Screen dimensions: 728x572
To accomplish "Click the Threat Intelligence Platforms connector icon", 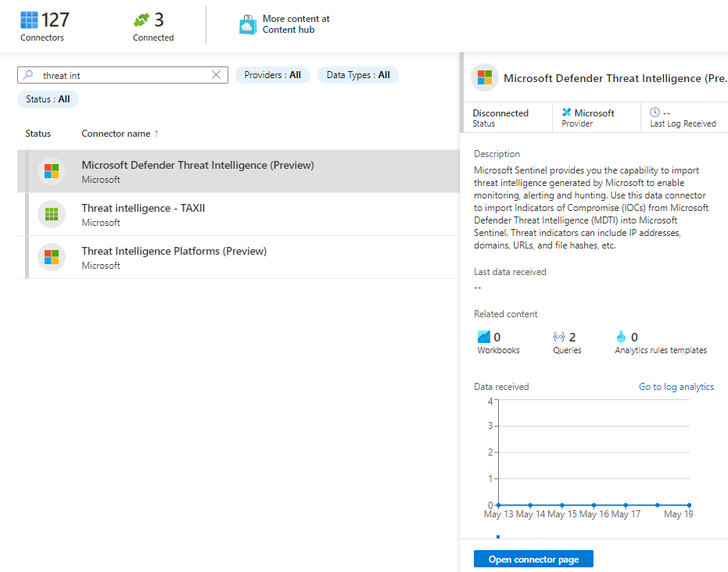I will (52, 257).
